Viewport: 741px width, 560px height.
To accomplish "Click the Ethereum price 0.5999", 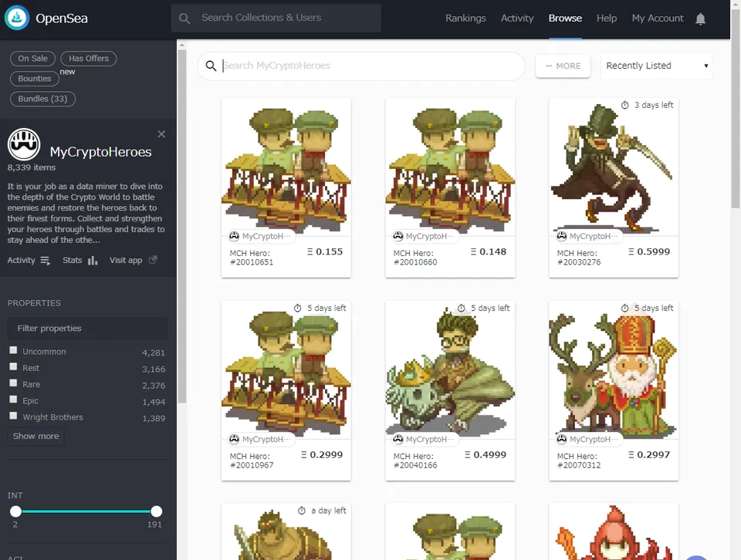I will point(649,251).
